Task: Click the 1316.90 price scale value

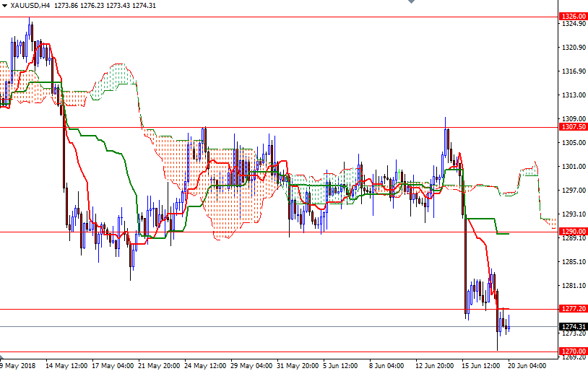Action: [x=574, y=71]
